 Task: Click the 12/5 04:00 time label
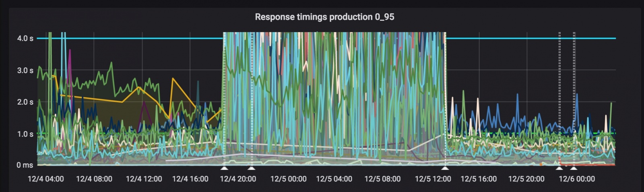334,179
